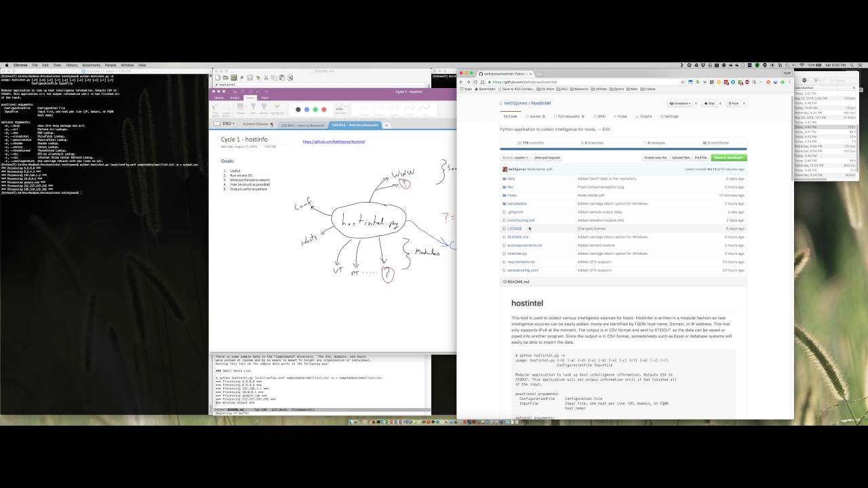Click Chrome back arrow button
The width and height of the screenshot is (868, 488).
461,82
